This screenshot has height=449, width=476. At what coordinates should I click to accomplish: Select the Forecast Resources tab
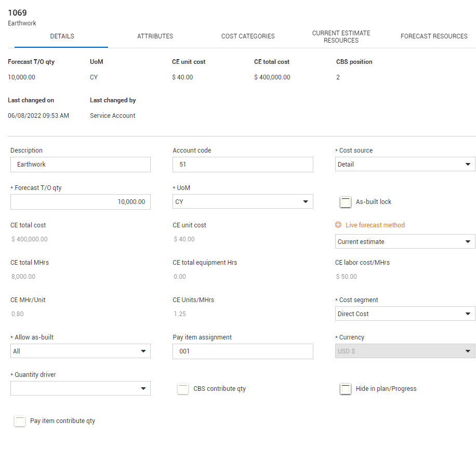[434, 36]
